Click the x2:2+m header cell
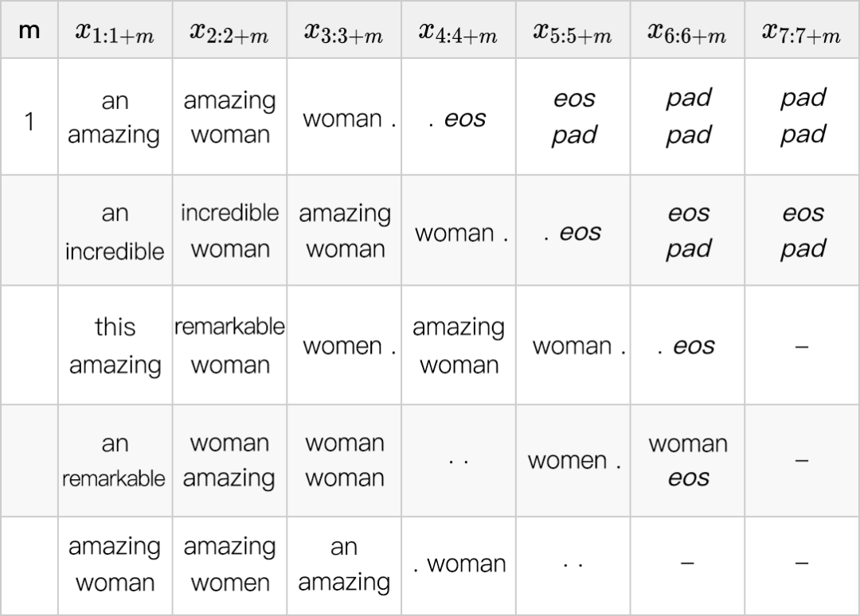 coord(229,32)
